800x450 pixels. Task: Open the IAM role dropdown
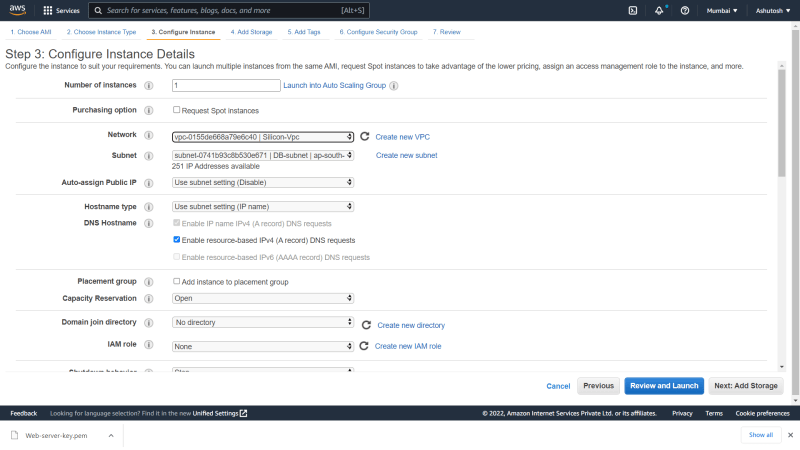[x=263, y=346]
